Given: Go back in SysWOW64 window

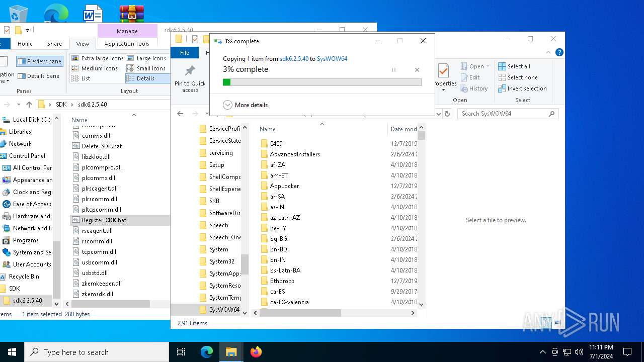Looking at the screenshot, I should pos(180,114).
